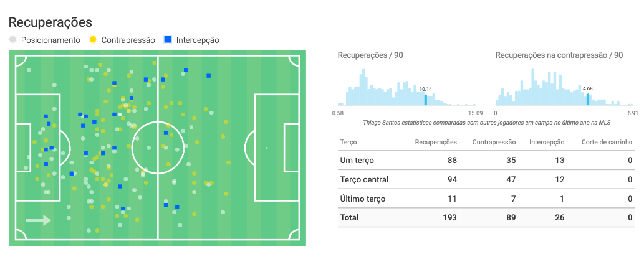Click the yellow Contrapressão legend circle
644x254 pixels.
click(93, 40)
